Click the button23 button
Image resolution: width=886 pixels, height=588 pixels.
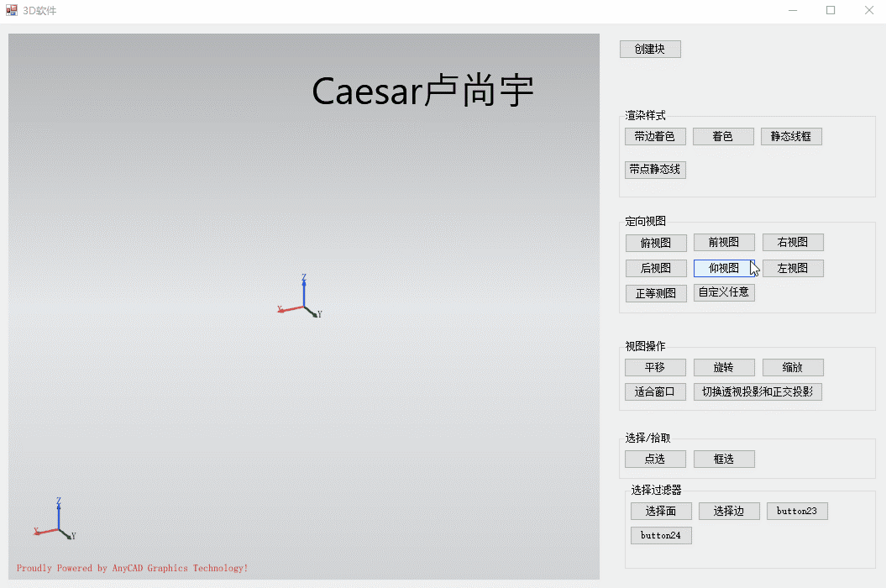[797, 511]
